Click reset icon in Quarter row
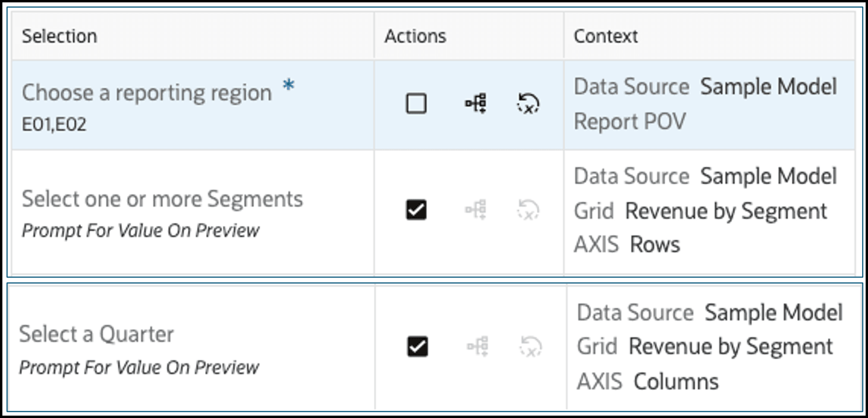The image size is (868, 418). (530, 346)
